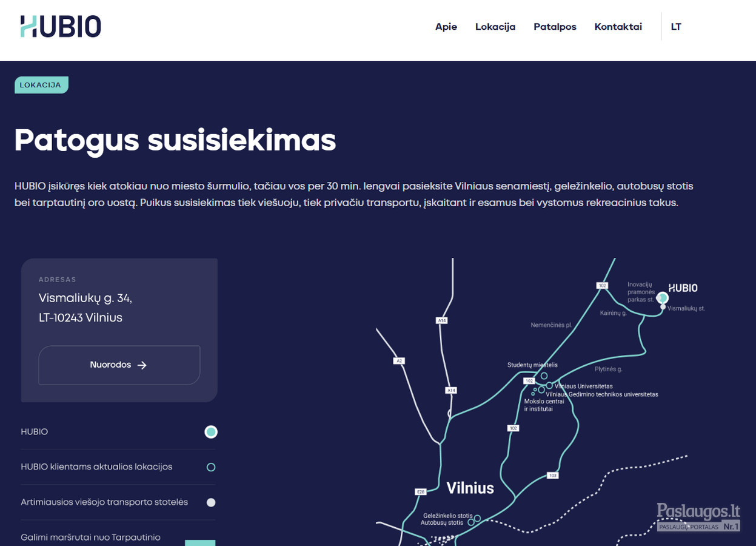Screen dimensions: 756x546
Task: Click the Mokslo centrai ir institutai label
Action: tap(544, 405)
